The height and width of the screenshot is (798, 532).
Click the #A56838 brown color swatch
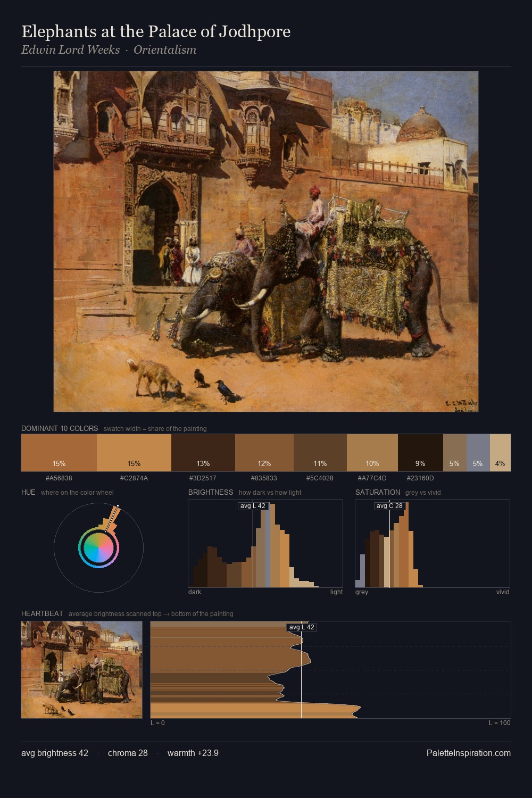pyautogui.click(x=59, y=453)
